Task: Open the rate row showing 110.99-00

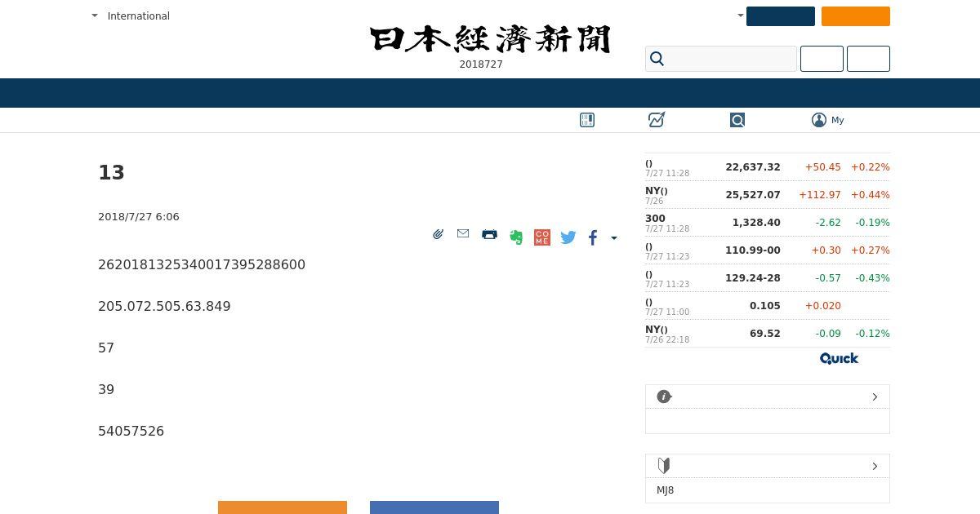Action: coord(768,250)
